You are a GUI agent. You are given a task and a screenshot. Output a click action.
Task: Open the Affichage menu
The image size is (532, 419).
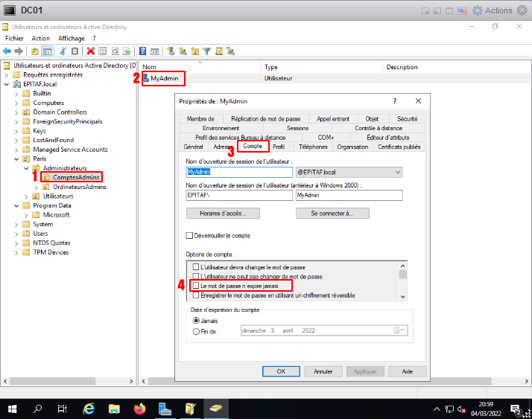point(72,38)
